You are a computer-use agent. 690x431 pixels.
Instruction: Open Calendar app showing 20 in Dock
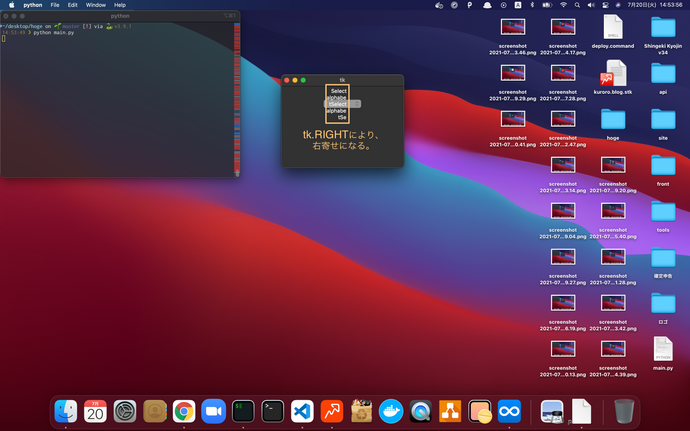pos(95,412)
